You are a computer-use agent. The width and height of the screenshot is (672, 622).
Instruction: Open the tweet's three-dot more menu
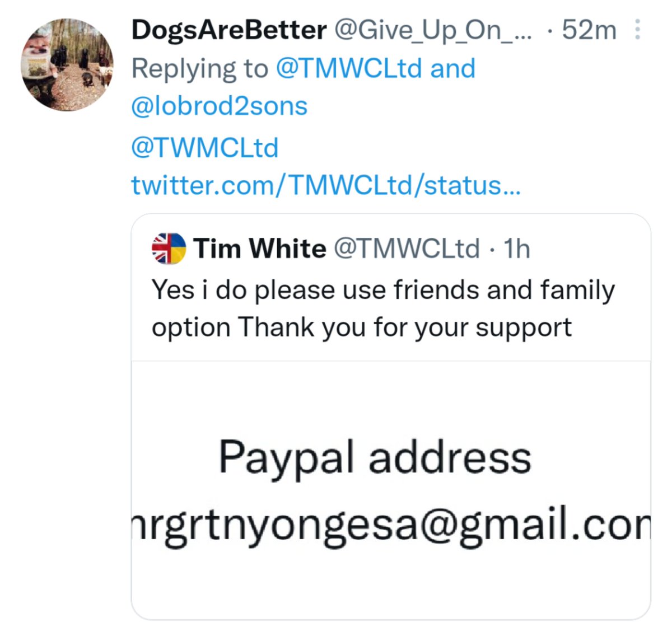[637, 30]
